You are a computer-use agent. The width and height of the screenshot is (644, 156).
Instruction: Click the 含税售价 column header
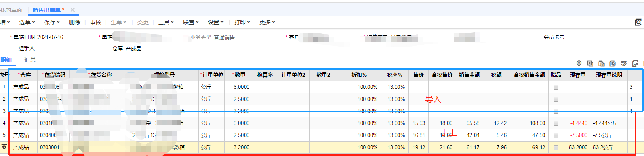coord(442,75)
